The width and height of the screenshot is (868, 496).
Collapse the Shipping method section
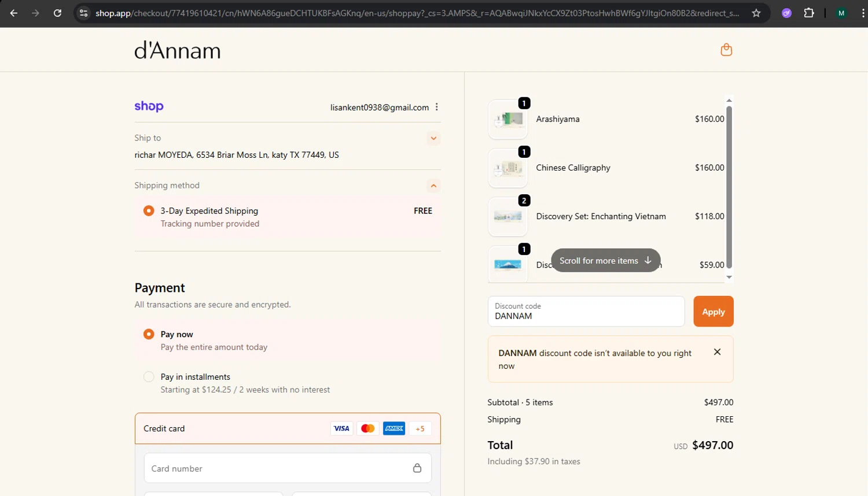(x=433, y=186)
